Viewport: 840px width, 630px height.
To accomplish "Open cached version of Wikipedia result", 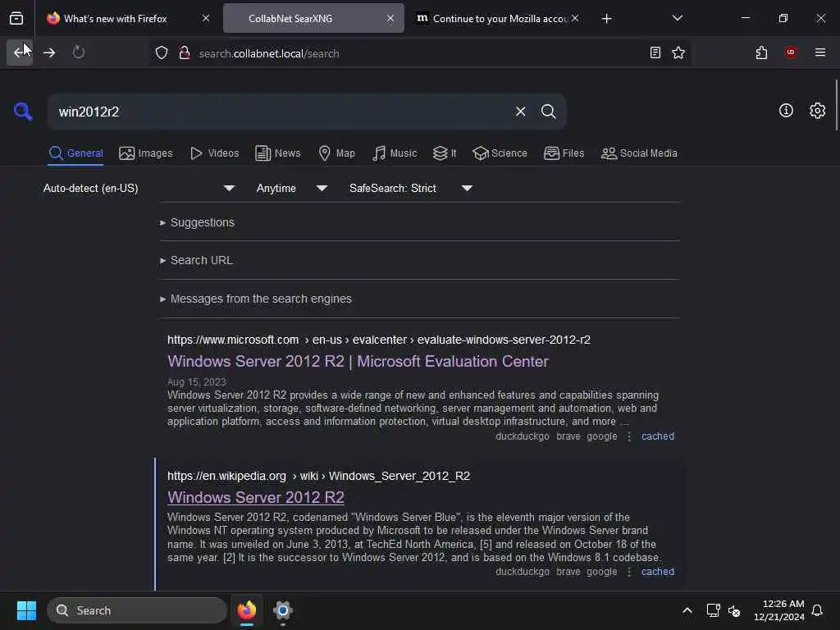I will (x=657, y=572).
